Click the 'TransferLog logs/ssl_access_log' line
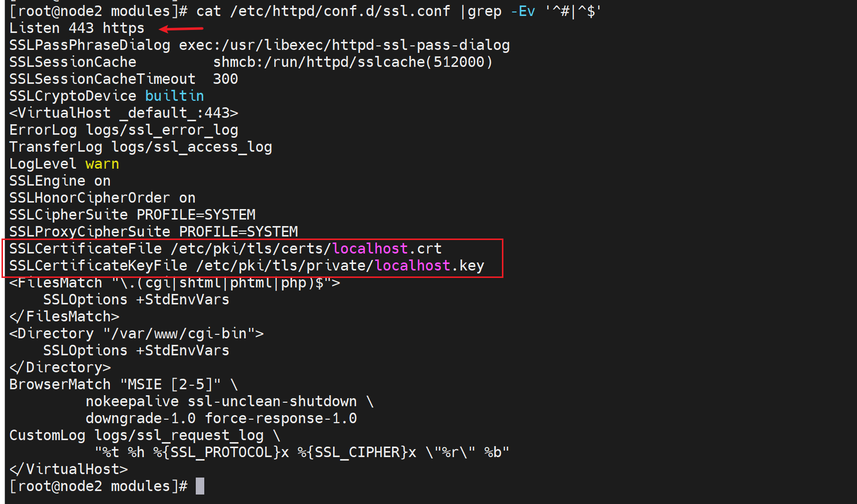This screenshot has width=857, height=504. tap(140, 147)
